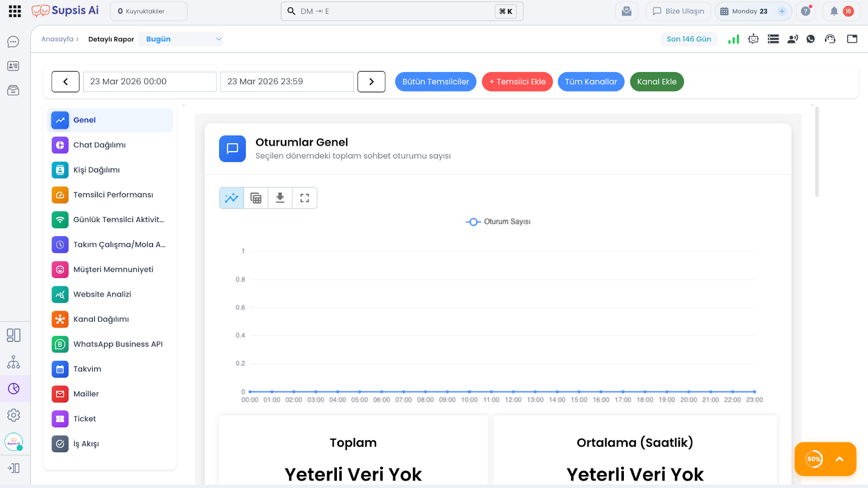The height and width of the screenshot is (488, 868).
Task: Go to the next date range
Action: click(372, 82)
